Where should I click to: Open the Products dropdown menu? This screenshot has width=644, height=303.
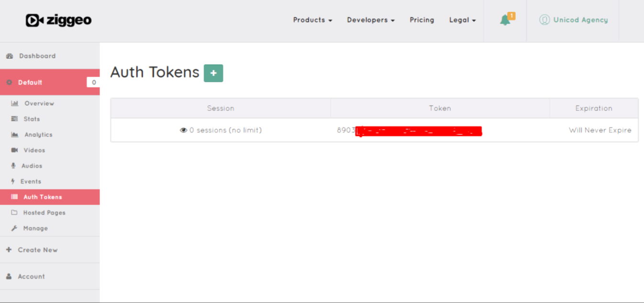pos(312,20)
